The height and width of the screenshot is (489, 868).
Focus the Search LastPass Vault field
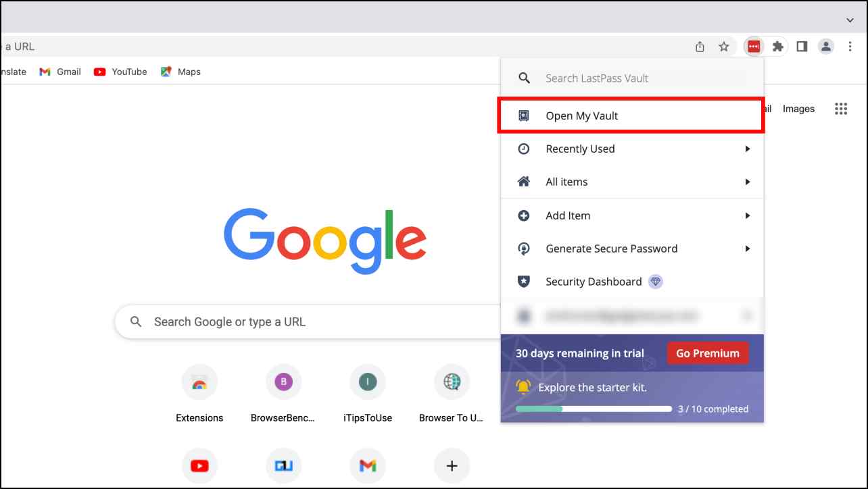pos(632,78)
